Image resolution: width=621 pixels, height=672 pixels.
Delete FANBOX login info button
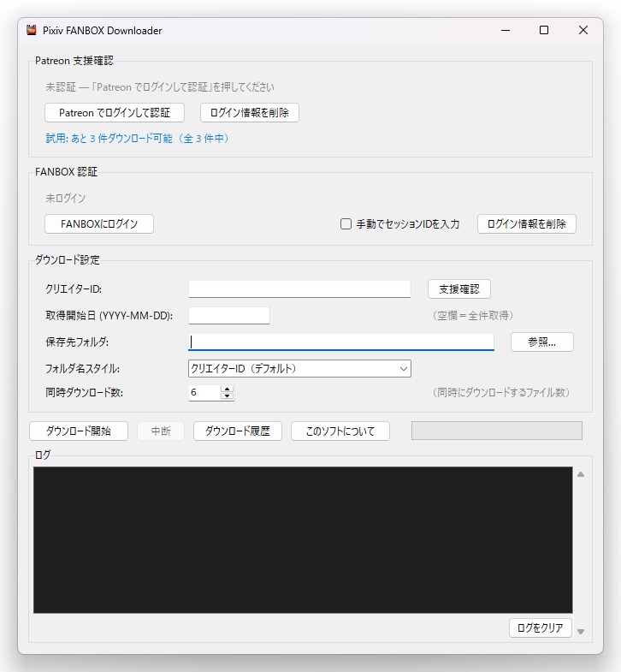tap(526, 223)
